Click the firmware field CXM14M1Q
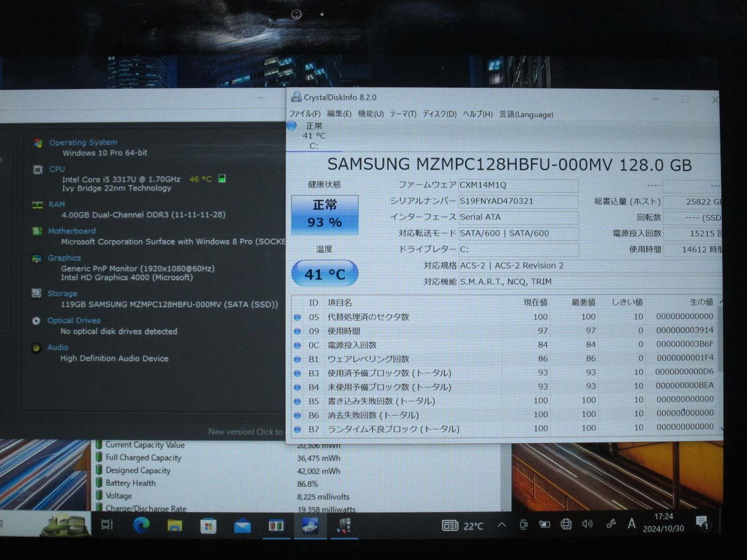 tap(518, 185)
